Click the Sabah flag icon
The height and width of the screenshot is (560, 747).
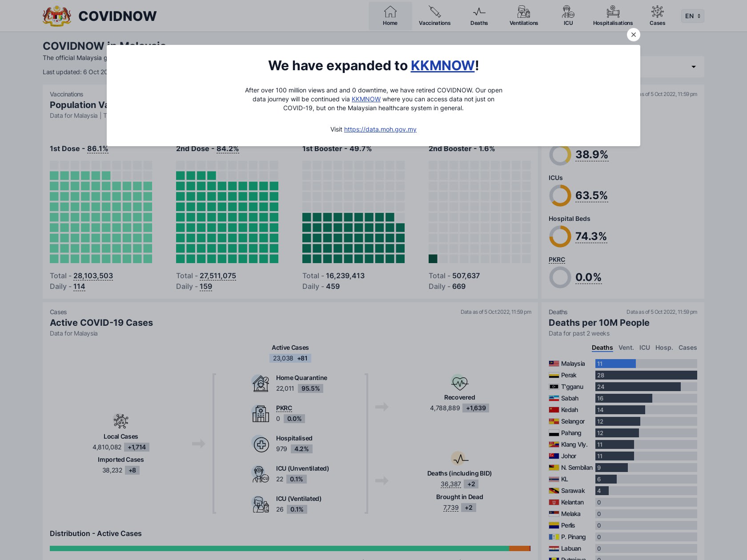(x=554, y=398)
